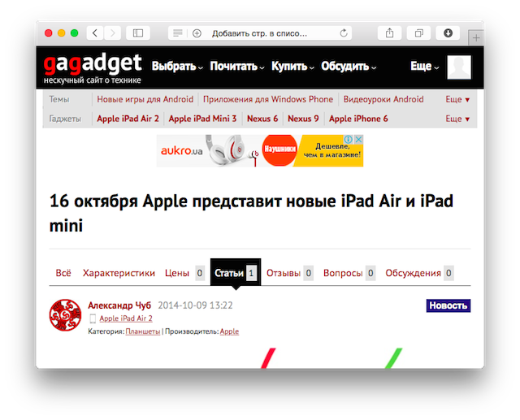
Task: Select the Статьи tab
Action: coord(236,272)
